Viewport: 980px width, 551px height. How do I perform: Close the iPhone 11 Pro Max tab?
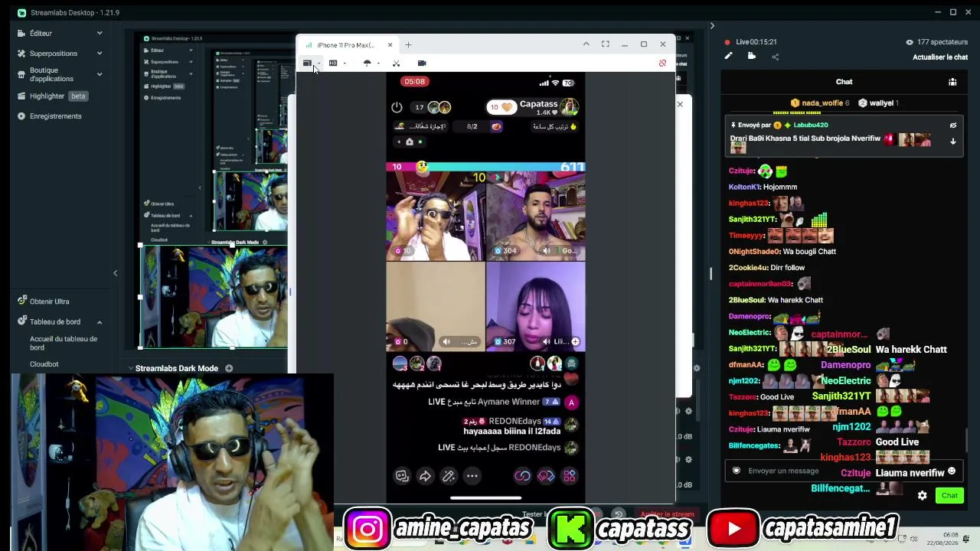(390, 44)
